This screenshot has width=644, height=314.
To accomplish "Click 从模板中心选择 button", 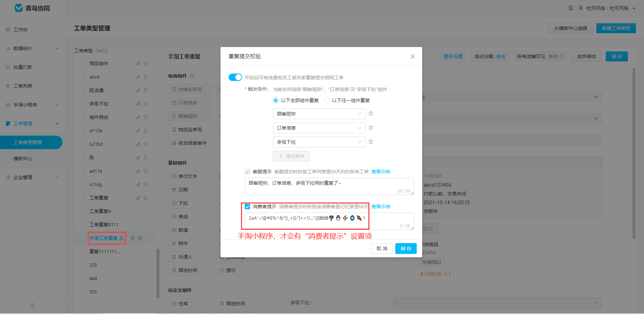I will pyautogui.click(x=571, y=28).
